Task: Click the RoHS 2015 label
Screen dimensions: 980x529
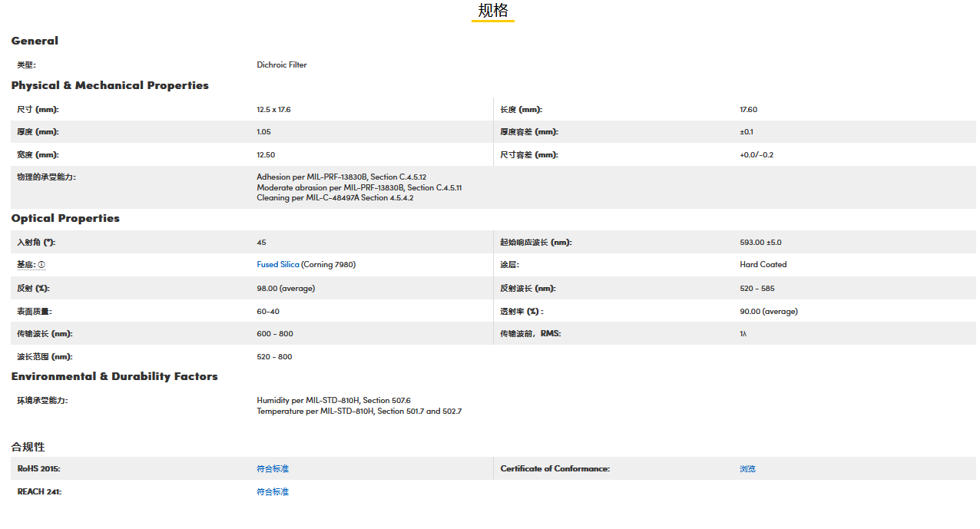Action: pos(38,469)
